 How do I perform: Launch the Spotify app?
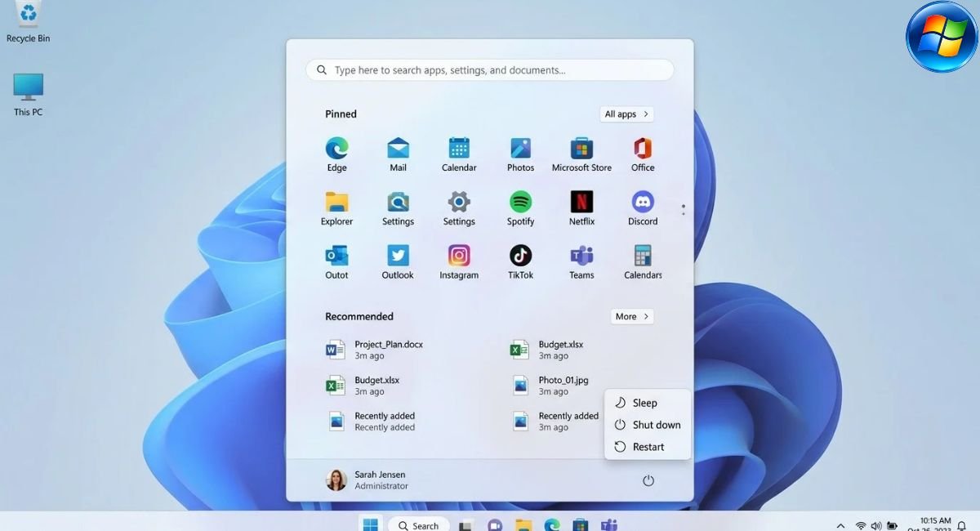pos(520,208)
